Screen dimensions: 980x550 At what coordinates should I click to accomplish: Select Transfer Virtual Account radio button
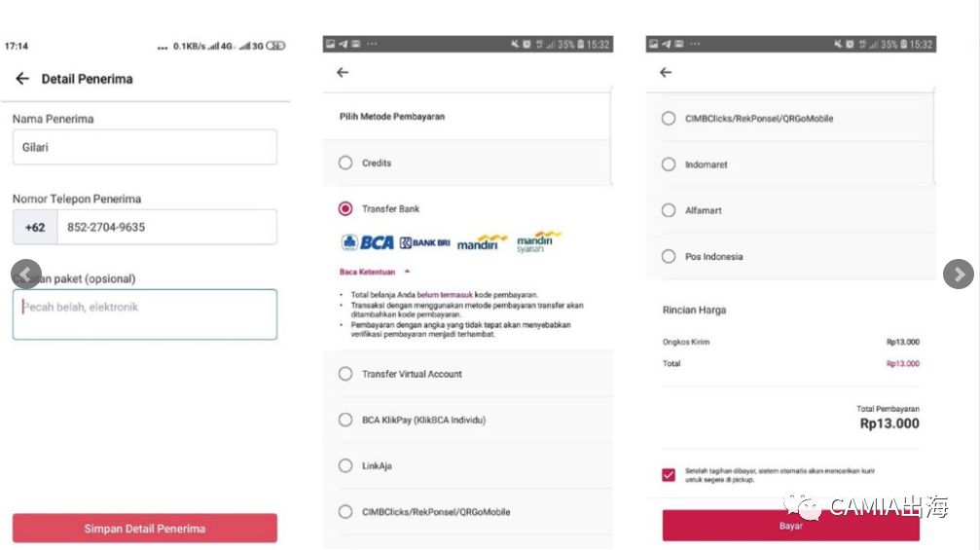point(345,374)
